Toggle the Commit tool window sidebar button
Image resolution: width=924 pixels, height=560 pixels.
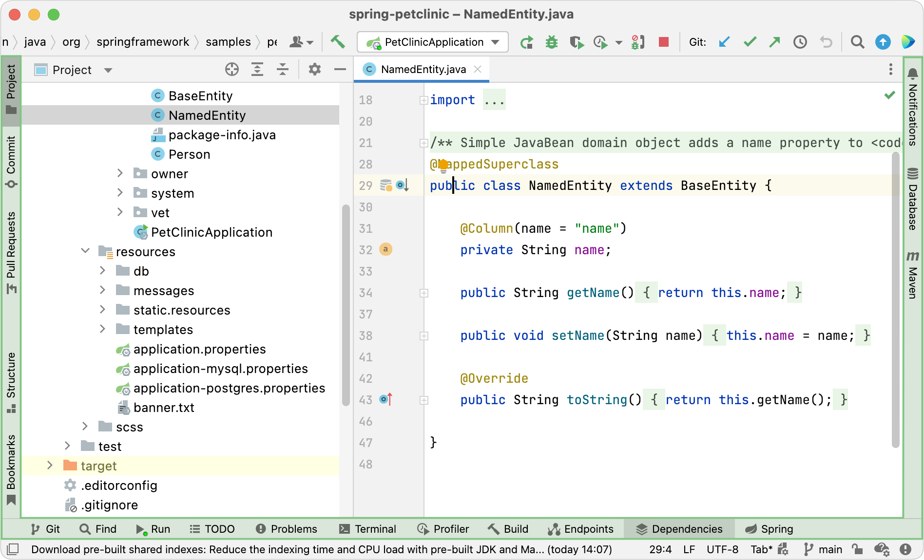point(11,163)
